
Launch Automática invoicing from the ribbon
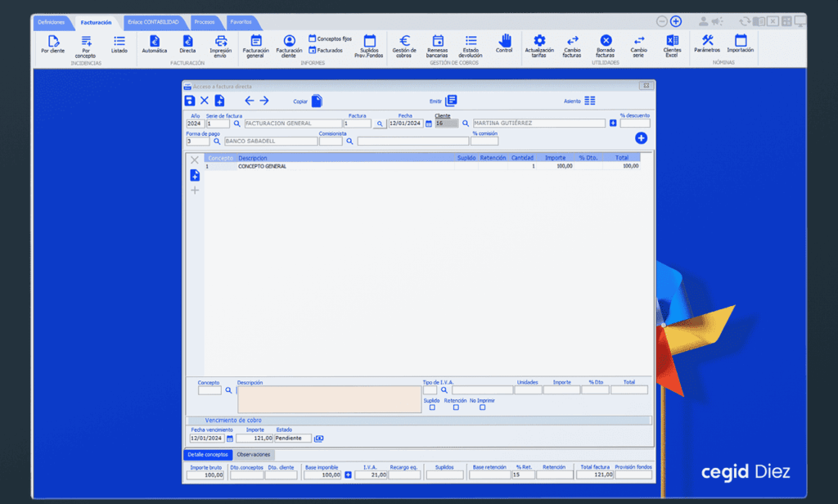(155, 44)
